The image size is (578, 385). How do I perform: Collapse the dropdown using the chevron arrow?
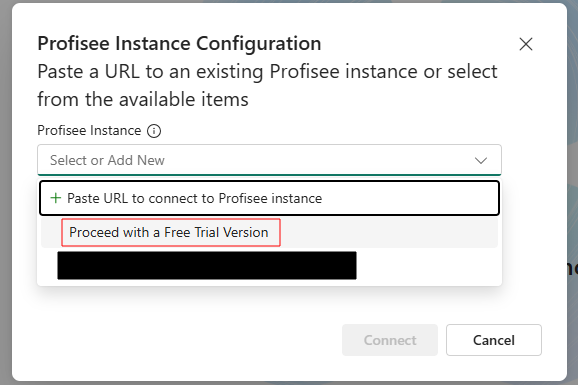click(x=481, y=160)
